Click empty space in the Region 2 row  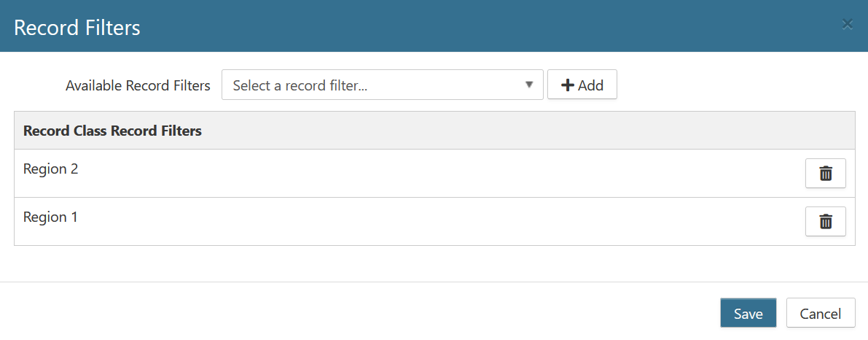click(x=437, y=174)
